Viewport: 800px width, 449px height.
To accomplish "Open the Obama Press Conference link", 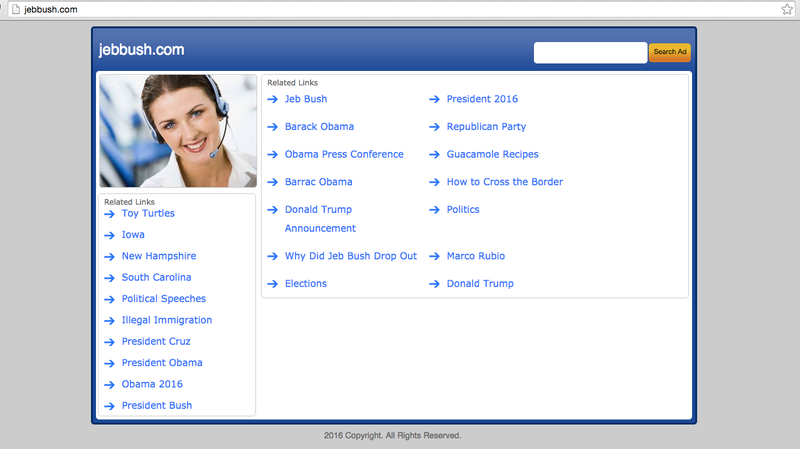I will [344, 154].
